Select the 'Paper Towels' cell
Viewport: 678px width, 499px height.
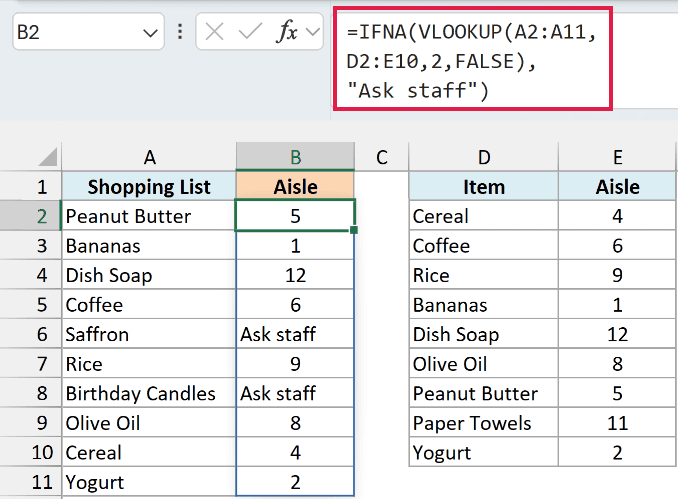[x=484, y=422]
